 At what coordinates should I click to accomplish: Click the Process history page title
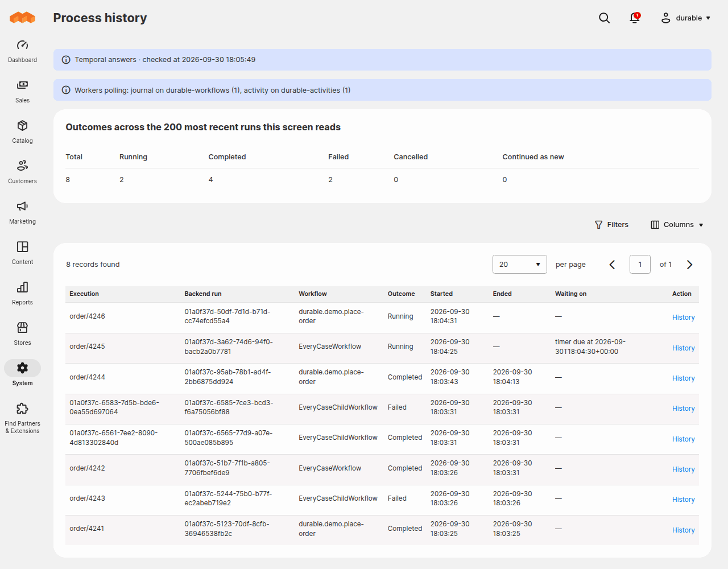100,18
